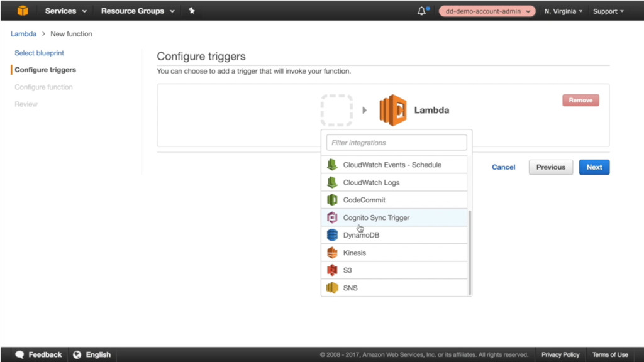This screenshot has height=362, width=644.
Task: Open the Resource Groups dropdown
Action: 137,11
